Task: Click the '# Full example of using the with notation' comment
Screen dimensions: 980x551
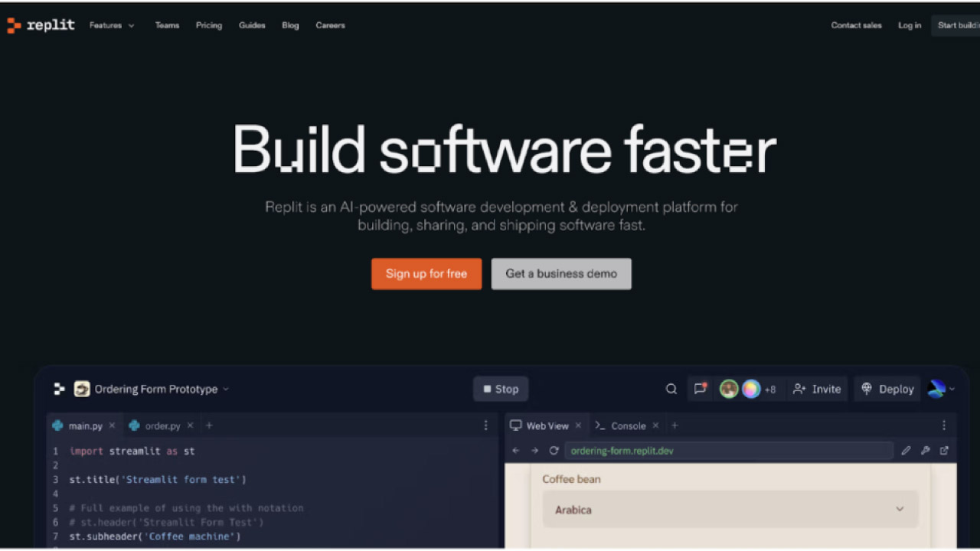Action: click(186, 508)
